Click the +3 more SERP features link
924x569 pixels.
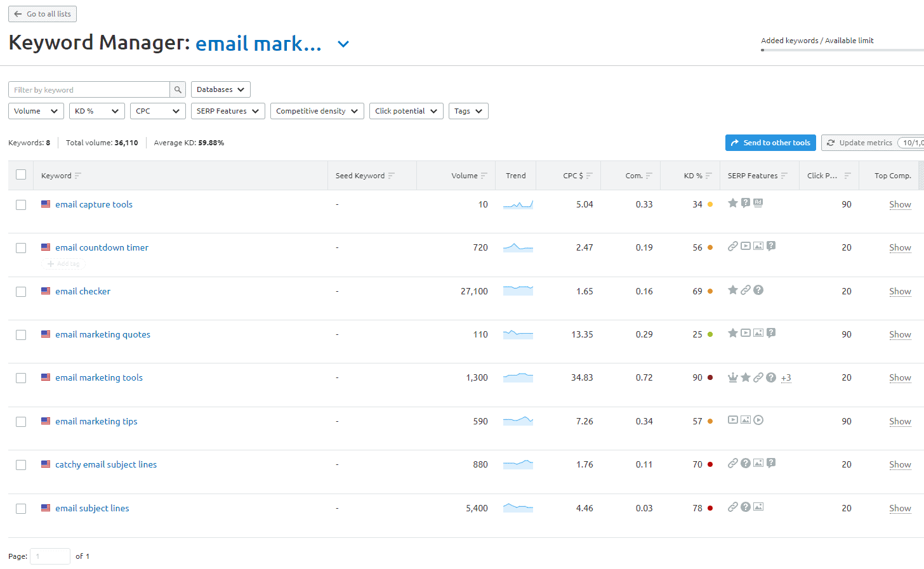(786, 378)
